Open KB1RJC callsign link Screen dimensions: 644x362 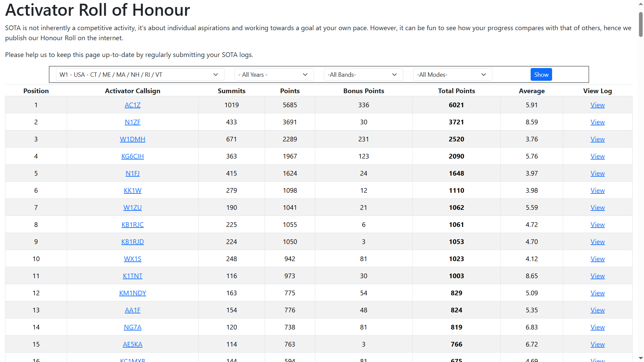tap(132, 225)
